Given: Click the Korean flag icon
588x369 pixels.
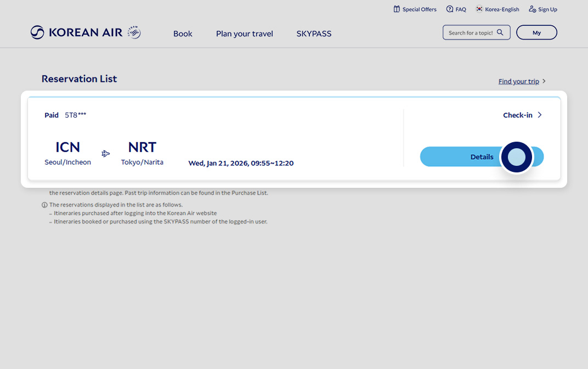Looking at the screenshot, I should pos(479,9).
